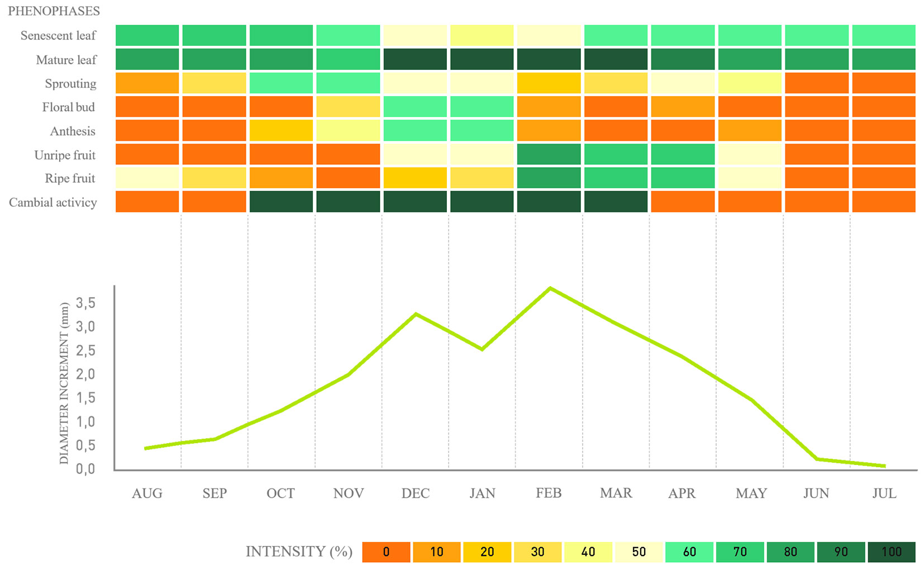Click the DIAMETER INCREMENT axis title
Image resolution: width=924 pixels, height=570 pixels.
click(64, 383)
